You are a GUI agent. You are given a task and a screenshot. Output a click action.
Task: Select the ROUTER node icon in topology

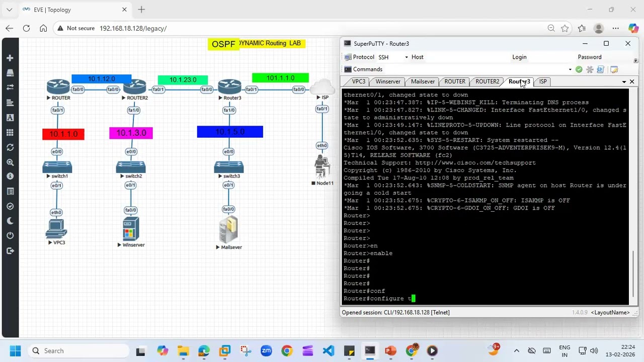pyautogui.click(x=58, y=86)
